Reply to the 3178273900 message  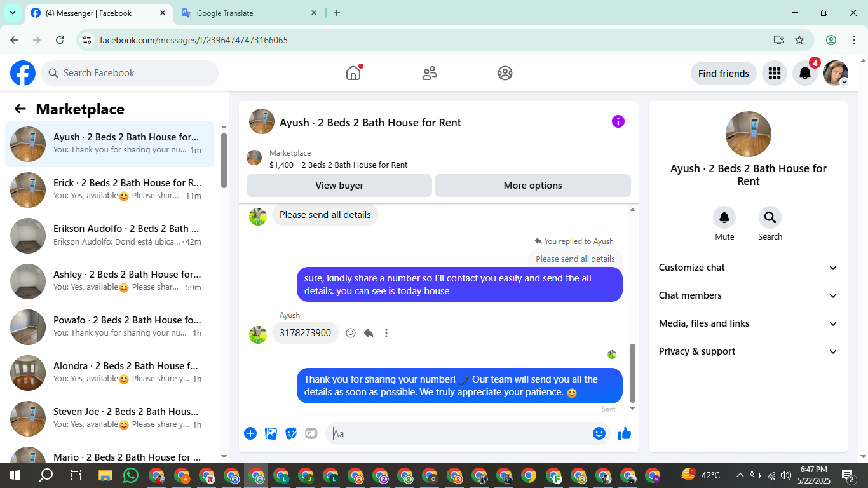pos(369,333)
